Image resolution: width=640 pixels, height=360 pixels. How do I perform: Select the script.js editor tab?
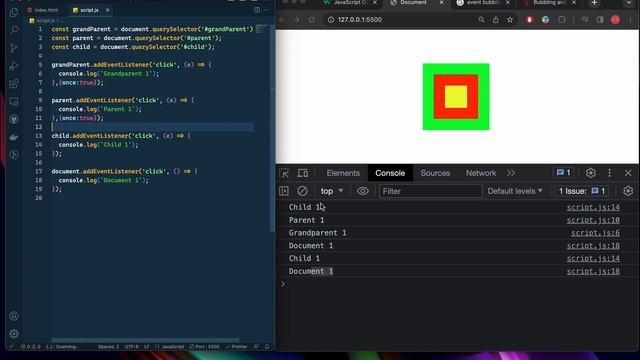pos(89,10)
